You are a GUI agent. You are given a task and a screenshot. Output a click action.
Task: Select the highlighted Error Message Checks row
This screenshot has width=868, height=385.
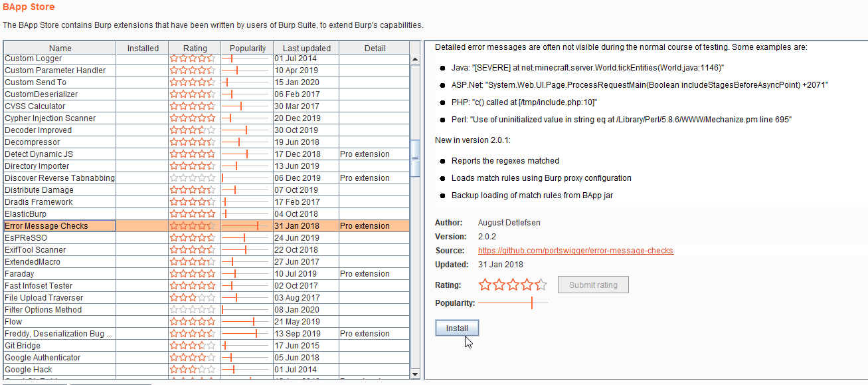[x=207, y=226]
